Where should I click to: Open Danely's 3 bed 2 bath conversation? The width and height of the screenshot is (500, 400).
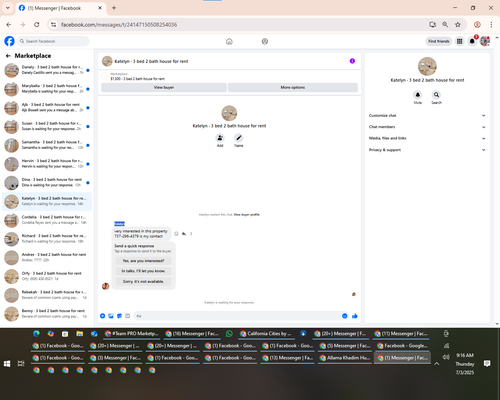pyautogui.click(x=47, y=70)
